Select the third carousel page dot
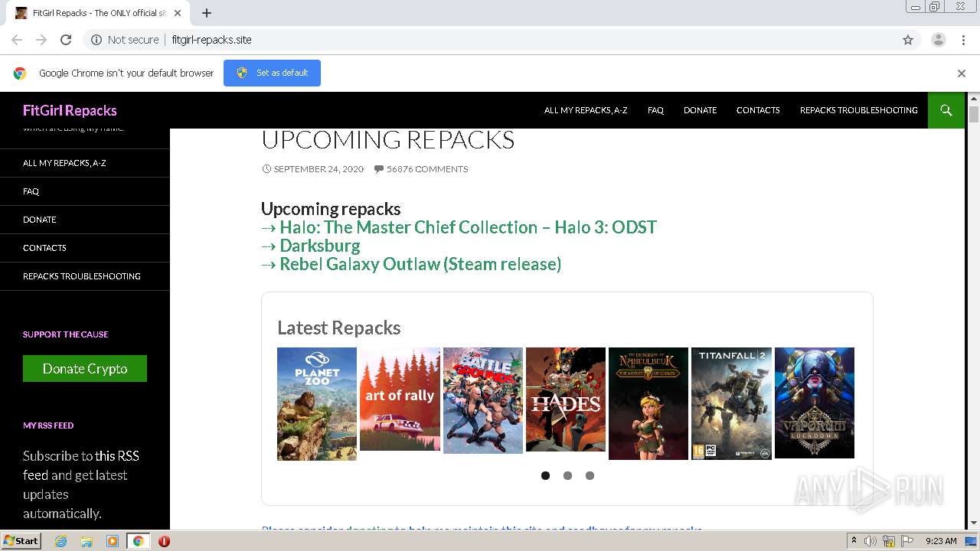This screenshot has width=980, height=551. tap(590, 475)
